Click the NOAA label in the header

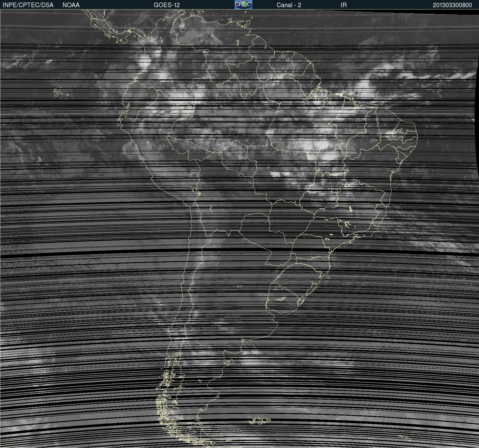pyautogui.click(x=71, y=5)
